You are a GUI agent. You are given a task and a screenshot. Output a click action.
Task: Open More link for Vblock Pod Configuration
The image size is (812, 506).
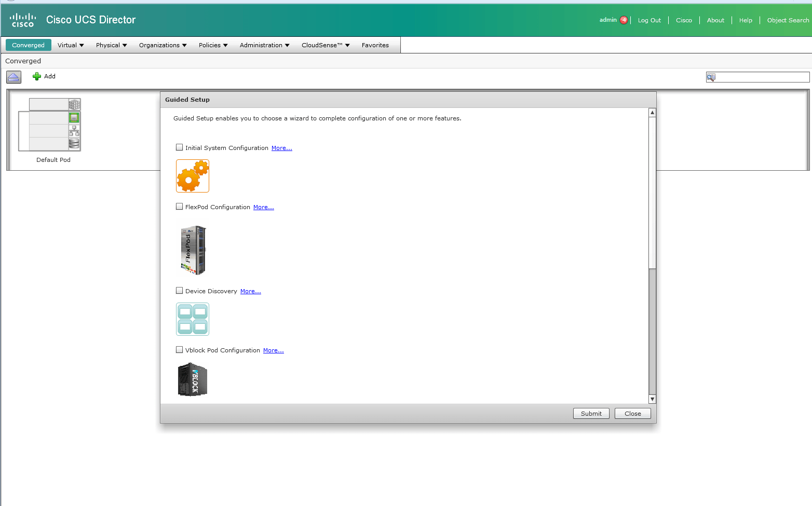tap(274, 350)
